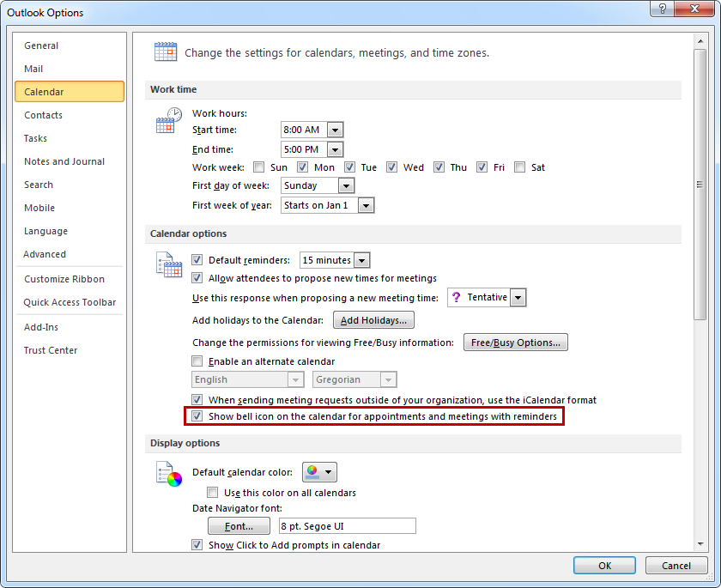This screenshot has width=721, height=588.
Task: Expand the Start time dropdown
Action: point(336,130)
